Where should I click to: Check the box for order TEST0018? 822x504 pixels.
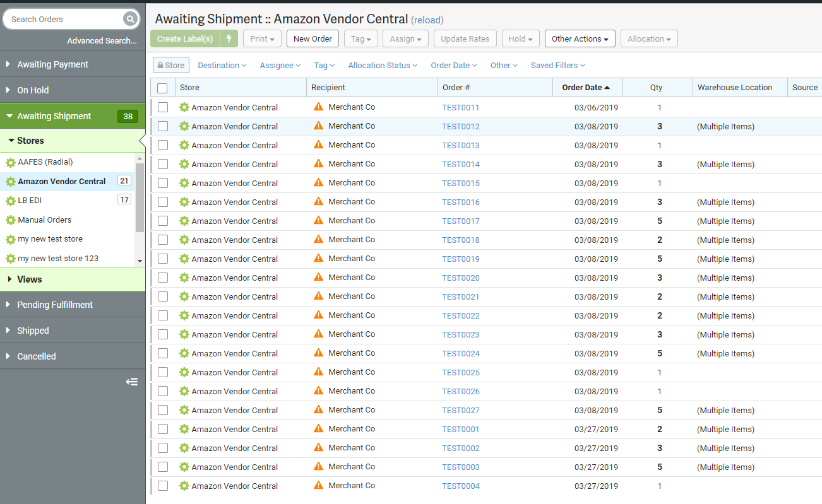click(x=163, y=240)
